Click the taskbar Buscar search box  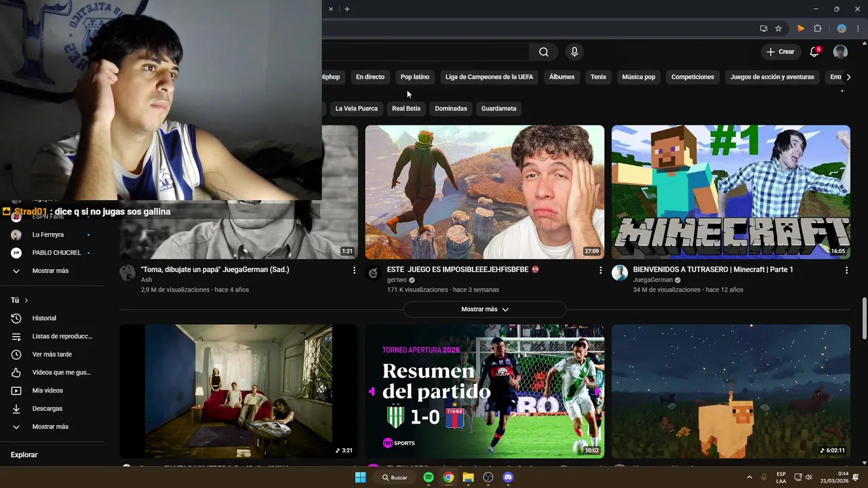tap(396, 477)
